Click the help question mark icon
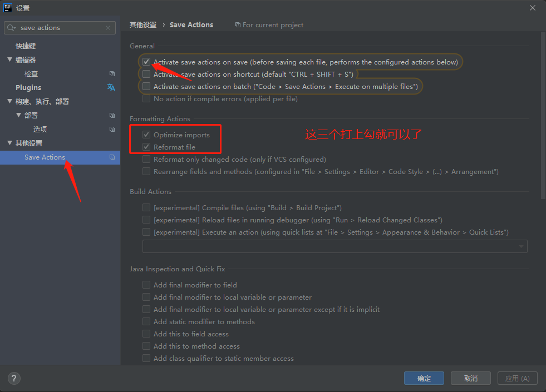The height and width of the screenshot is (392, 546). pyautogui.click(x=13, y=378)
